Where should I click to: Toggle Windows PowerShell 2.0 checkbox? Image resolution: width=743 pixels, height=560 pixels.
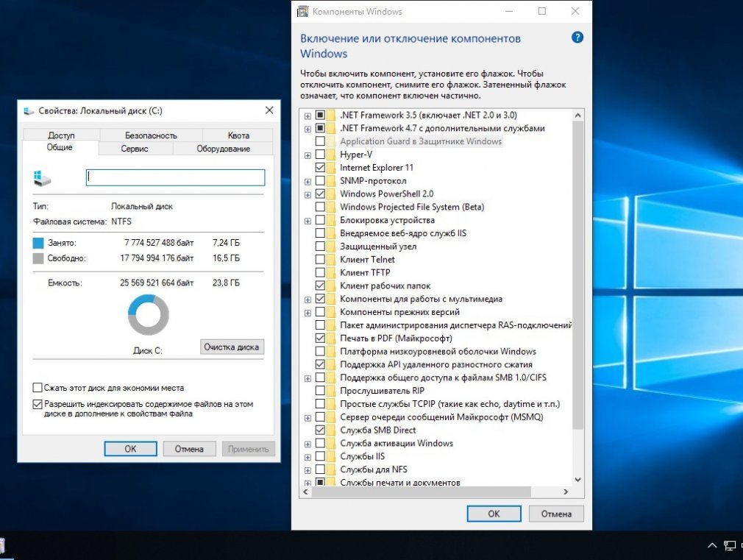pos(320,194)
